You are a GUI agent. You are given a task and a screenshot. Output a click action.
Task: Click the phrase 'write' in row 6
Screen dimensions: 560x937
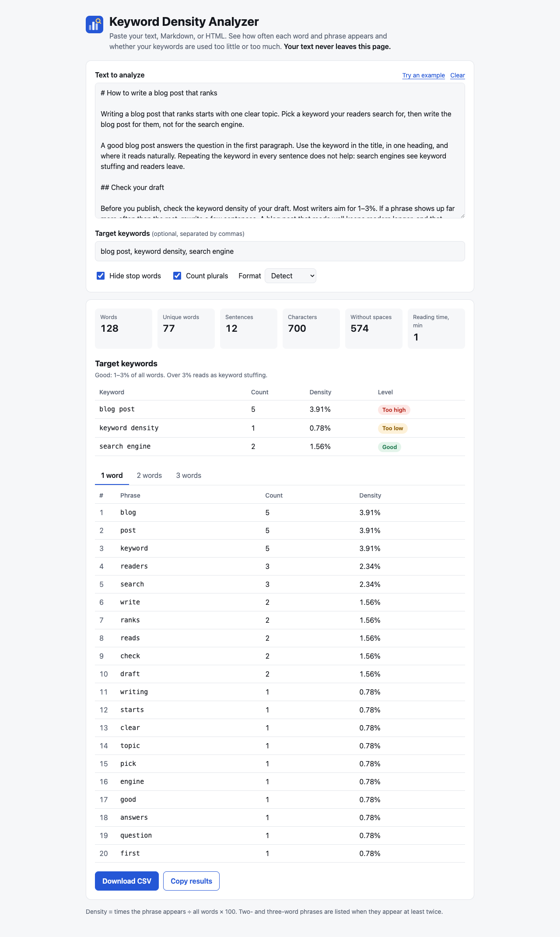pyautogui.click(x=130, y=602)
